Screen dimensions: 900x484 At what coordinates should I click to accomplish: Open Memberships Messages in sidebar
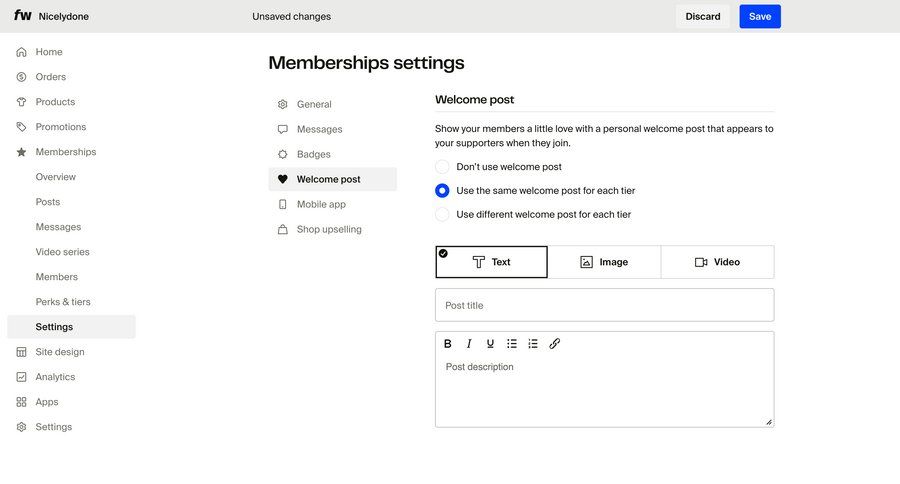point(58,227)
